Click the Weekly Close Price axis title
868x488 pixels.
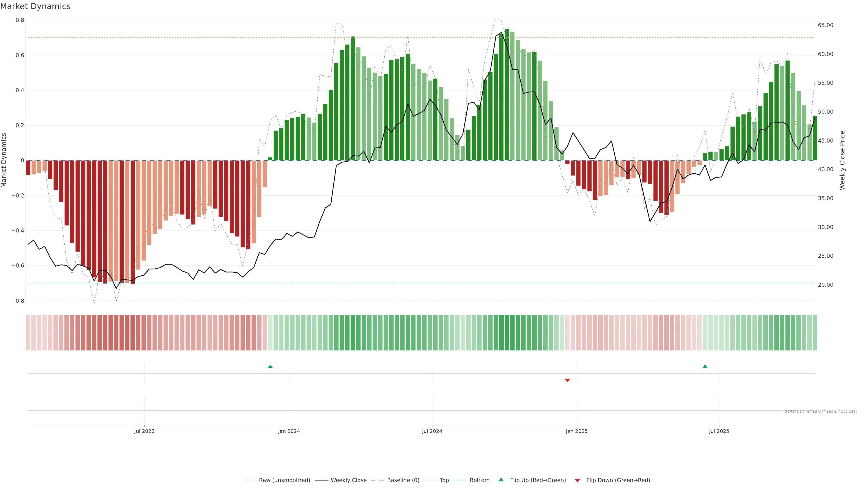[x=842, y=160]
